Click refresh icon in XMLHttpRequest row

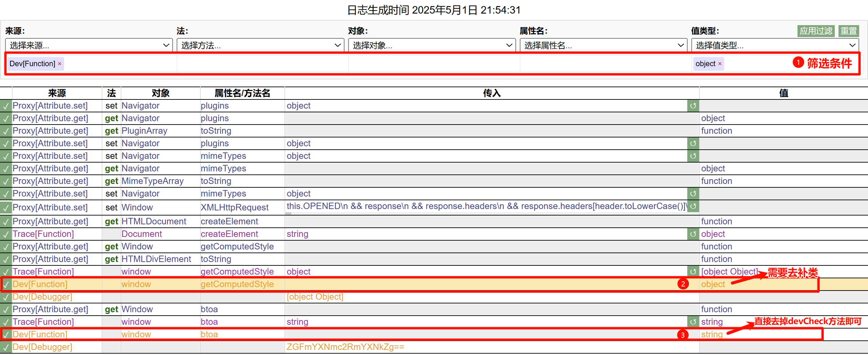tap(693, 206)
